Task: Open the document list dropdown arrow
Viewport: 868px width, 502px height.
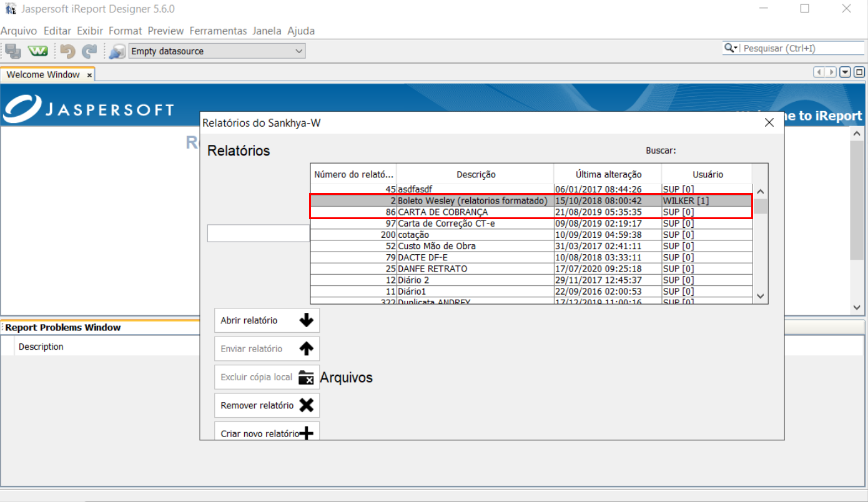Action: click(845, 72)
